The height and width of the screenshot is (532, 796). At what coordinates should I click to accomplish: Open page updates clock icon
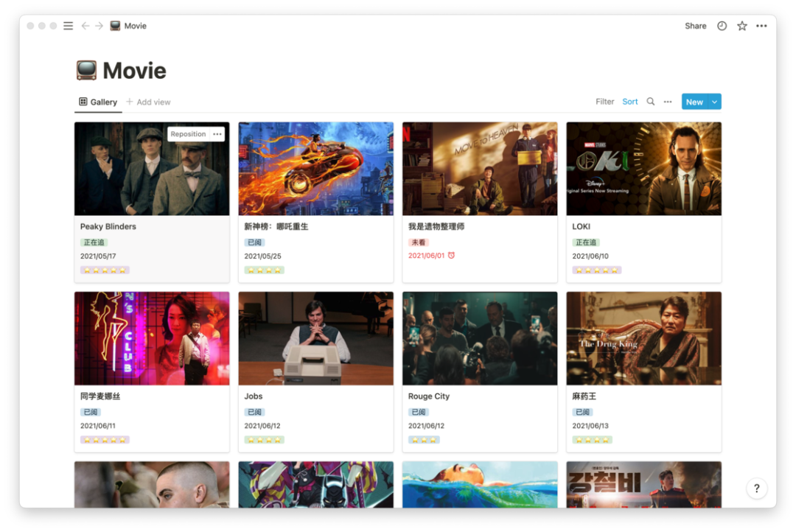coord(722,26)
